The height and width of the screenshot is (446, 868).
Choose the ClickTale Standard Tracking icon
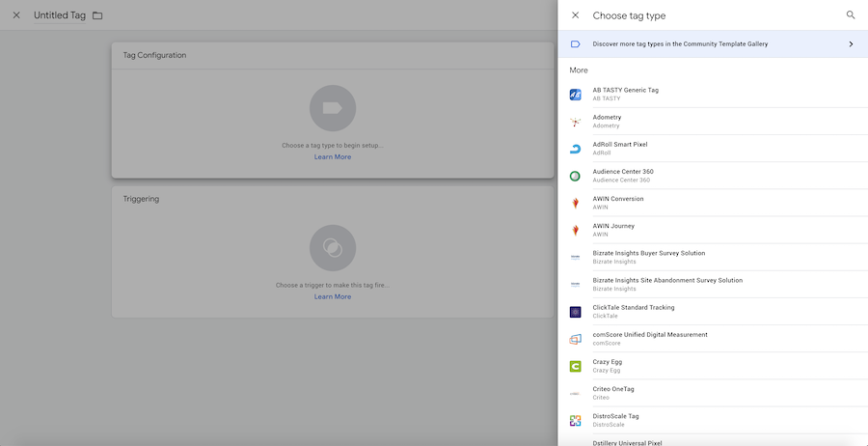pyautogui.click(x=575, y=312)
